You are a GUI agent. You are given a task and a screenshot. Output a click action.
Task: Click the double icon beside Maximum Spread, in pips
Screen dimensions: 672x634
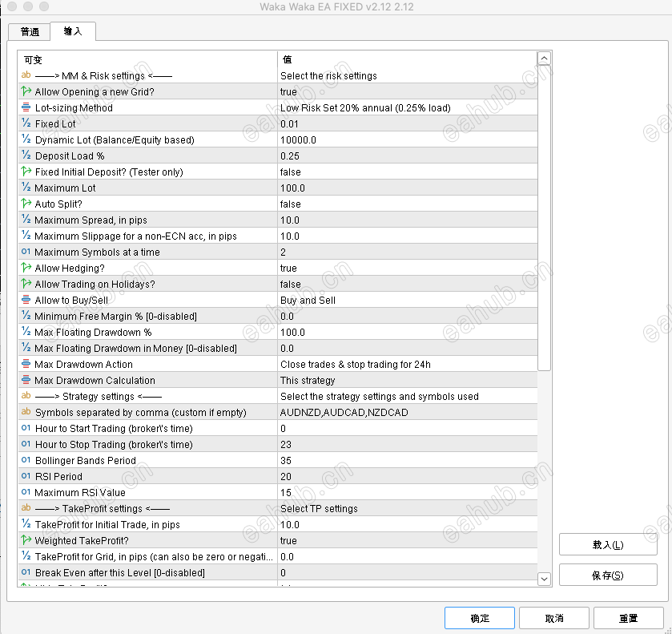pos(26,219)
